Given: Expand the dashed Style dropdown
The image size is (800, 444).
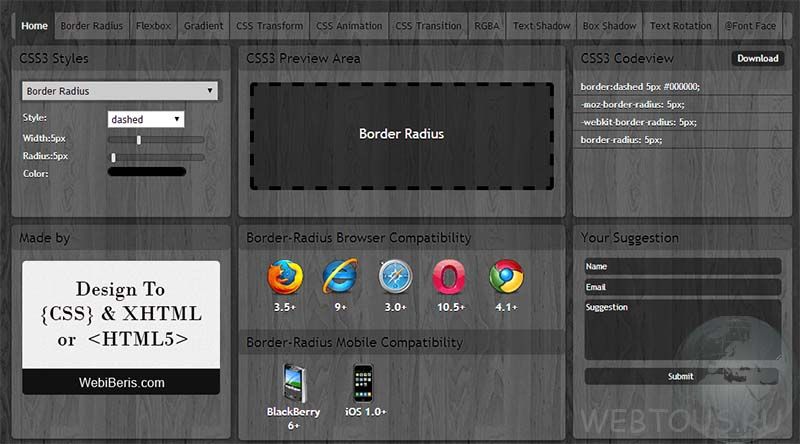Looking at the screenshot, I should 146,119.
